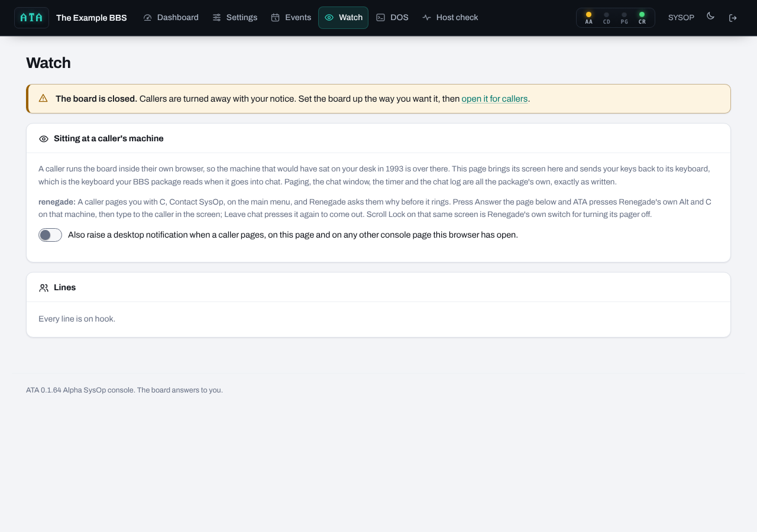Click 'The board is closed.' bold text
757x532 pixels.
pyautogui.click(x=96, y=99)
